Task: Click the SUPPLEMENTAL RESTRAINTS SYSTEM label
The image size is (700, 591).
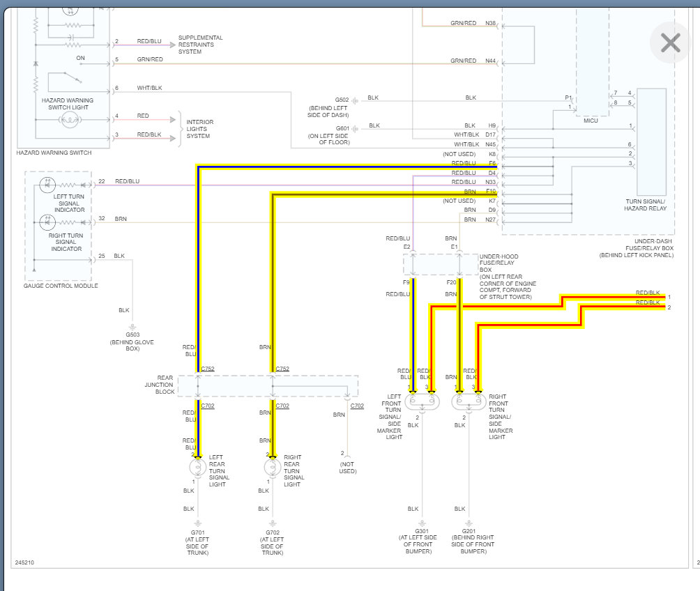Action: click(x=200, y=45)
